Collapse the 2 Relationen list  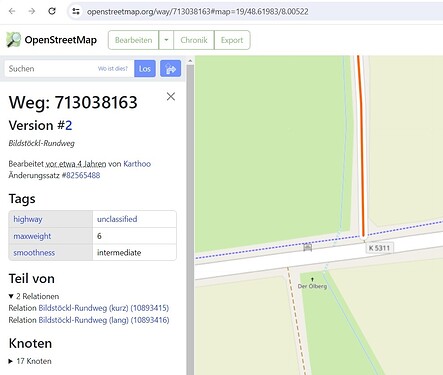pyautogui.click(x=11, y=296)
